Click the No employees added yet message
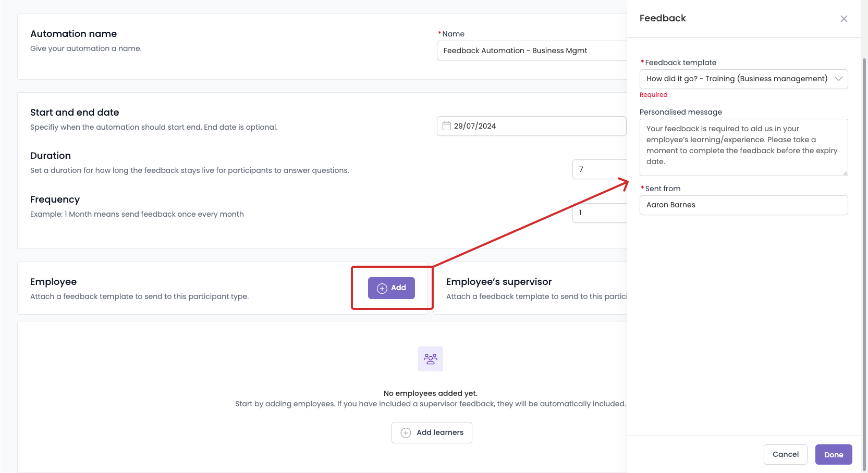Image resolution: width=868 pixels, height=473 pixels. [431, 393]
